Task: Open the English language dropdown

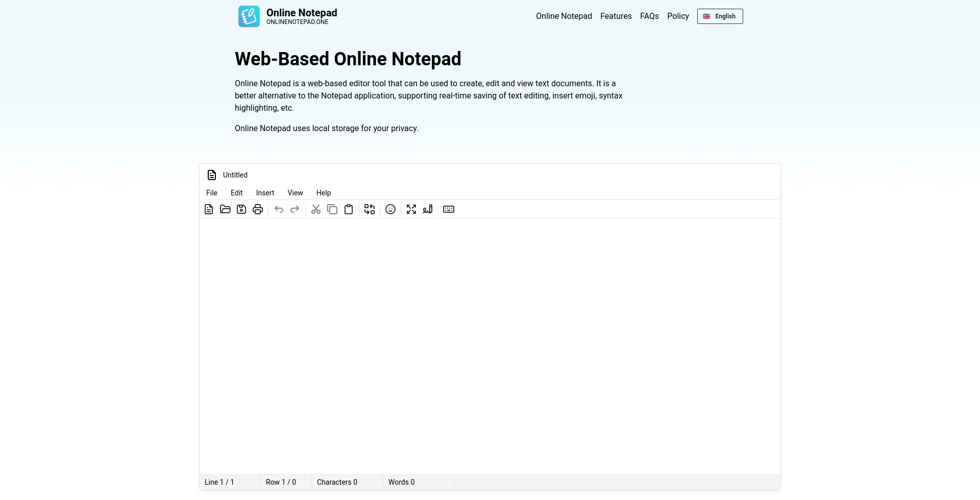Action: [720, 16]
